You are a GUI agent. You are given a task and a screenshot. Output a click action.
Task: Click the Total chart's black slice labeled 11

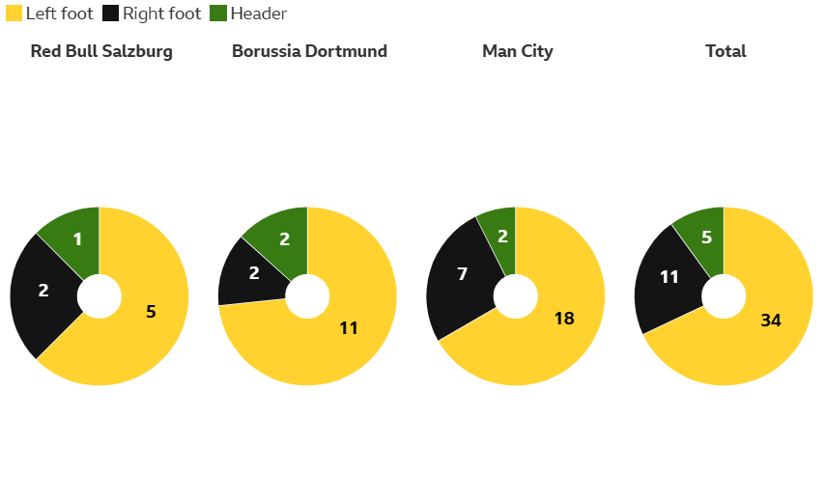pyautogui.click(x=669, y=277)
